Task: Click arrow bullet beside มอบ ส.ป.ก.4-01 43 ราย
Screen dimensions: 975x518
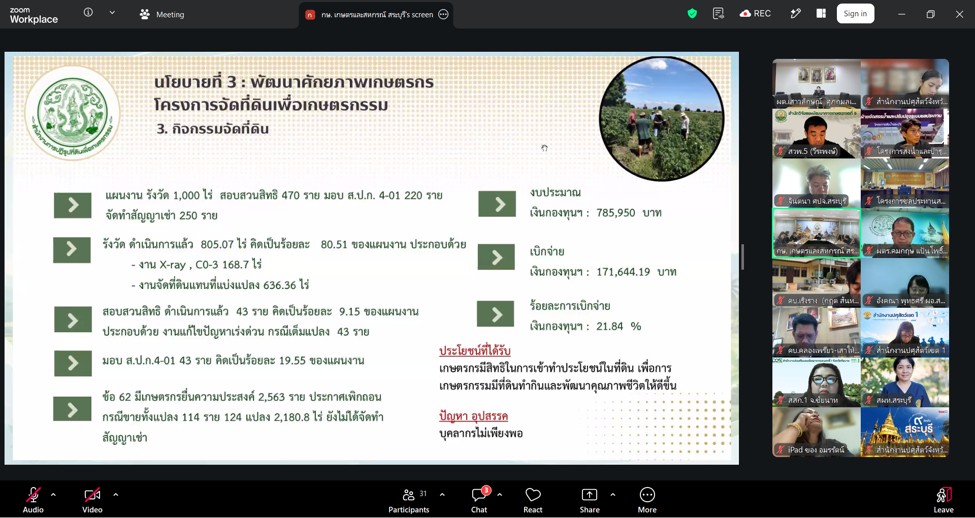Action: pyautogui.click(x=73, y=363)
